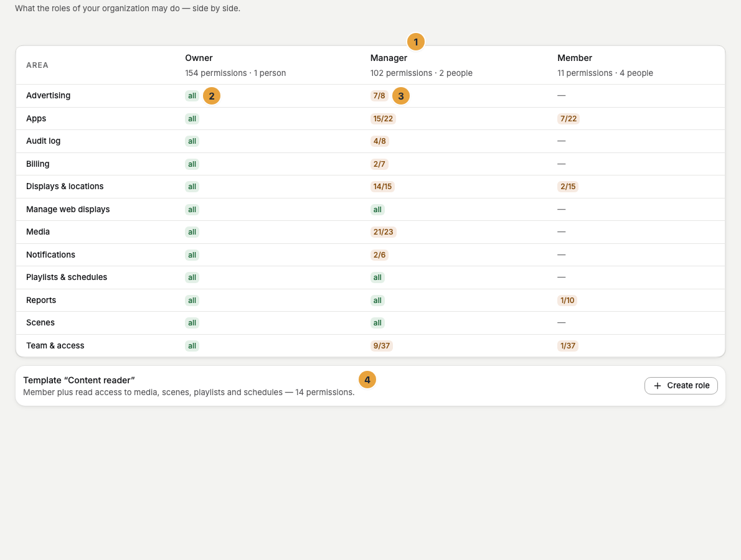Click Manager's 2/6 Notifications badge
This screenshot has height=560, width=741.
click(379, 255)
